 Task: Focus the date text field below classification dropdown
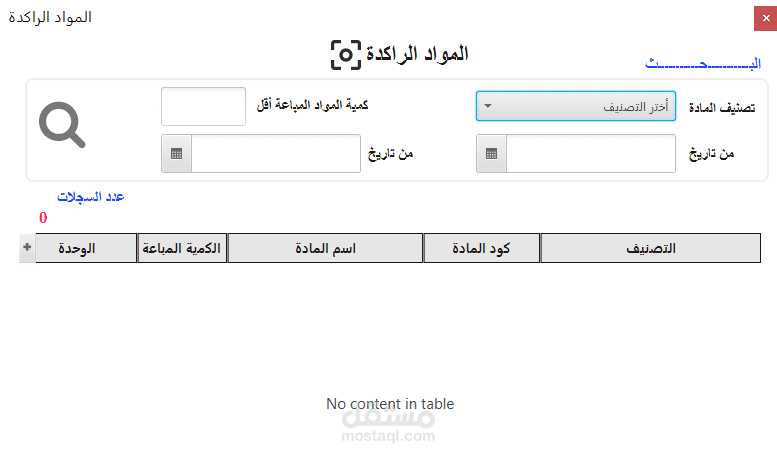[x=590, y=154]
